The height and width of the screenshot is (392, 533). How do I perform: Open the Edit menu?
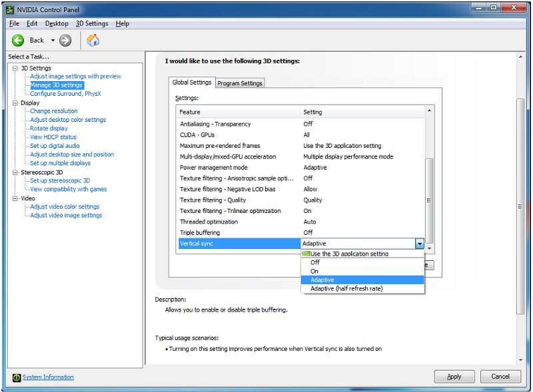32,23
